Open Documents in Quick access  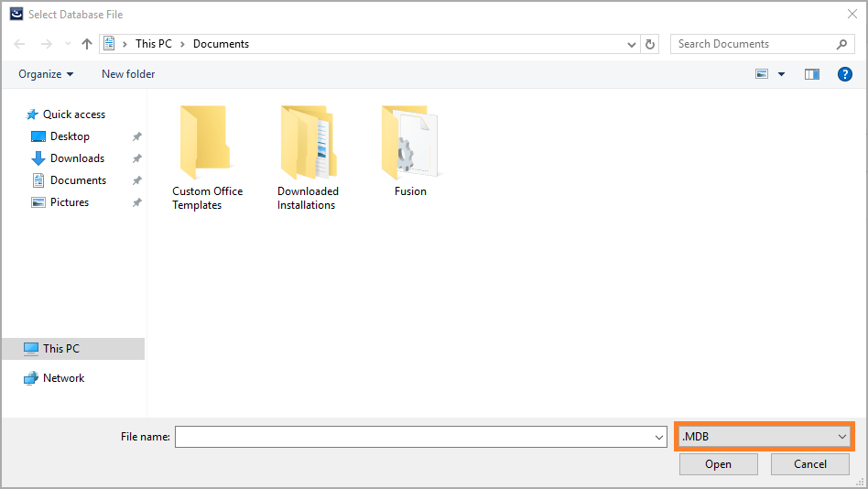pos(70,180)
